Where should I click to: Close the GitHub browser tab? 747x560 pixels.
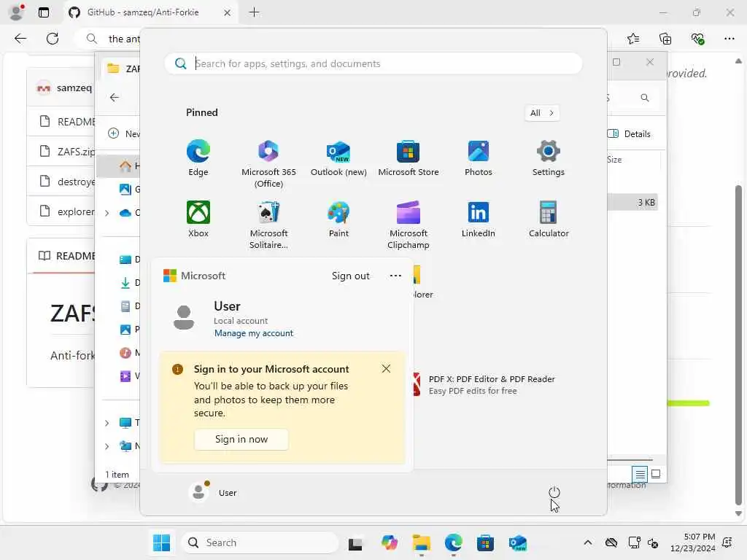pyautogui.click(x=228, y=12)
